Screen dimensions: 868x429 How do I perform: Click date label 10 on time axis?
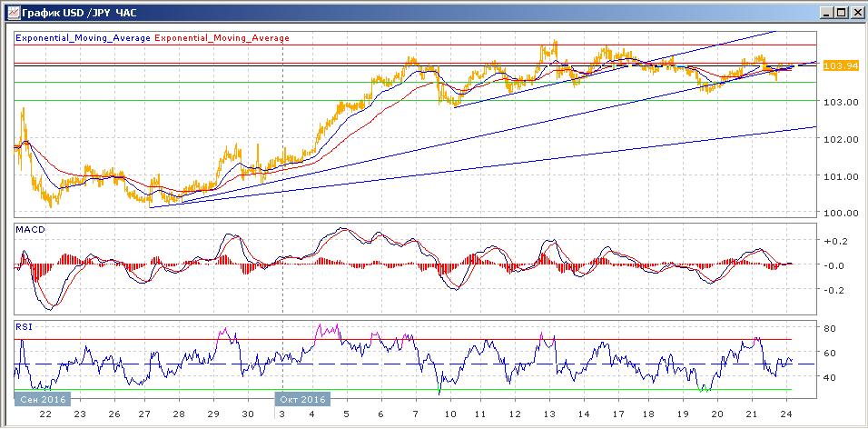click(450, 414)
